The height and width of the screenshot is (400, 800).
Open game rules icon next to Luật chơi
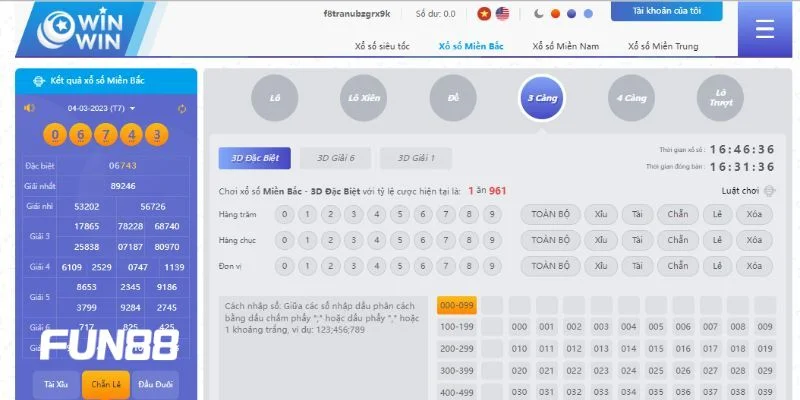(769, 191)
